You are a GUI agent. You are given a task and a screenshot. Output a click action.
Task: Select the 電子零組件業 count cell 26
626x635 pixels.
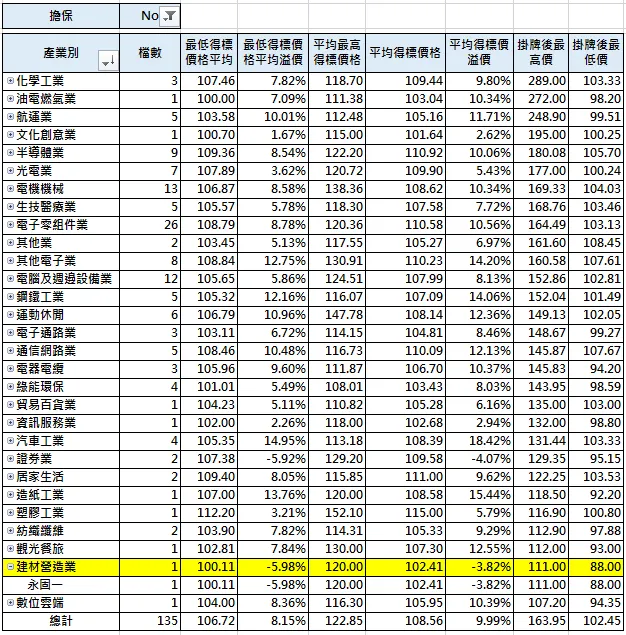click(150, 225)
